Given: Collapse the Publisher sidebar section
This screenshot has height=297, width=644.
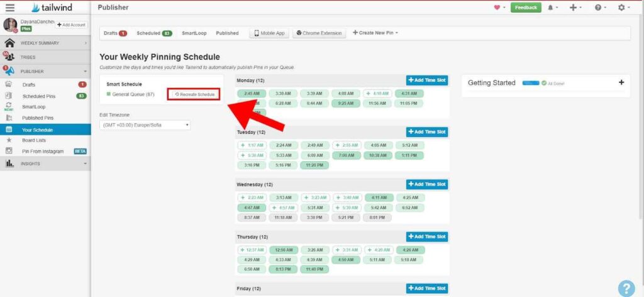Looking at the screenshot, I should click(45, 71).
